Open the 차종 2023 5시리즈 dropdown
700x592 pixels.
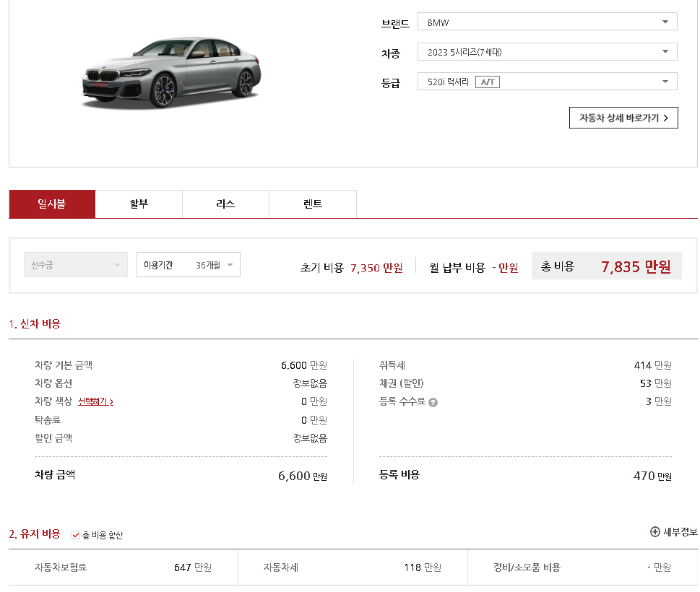548,52
